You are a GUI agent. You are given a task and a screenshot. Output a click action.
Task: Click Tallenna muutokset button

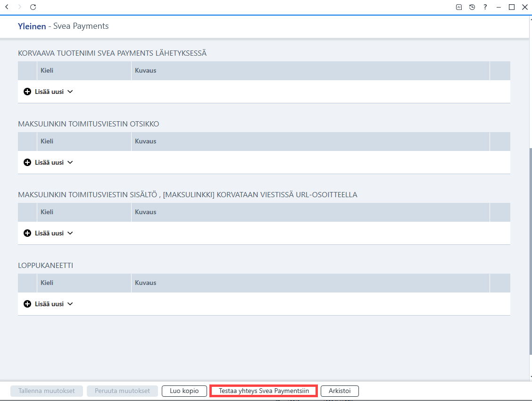(x=47, y=391)
